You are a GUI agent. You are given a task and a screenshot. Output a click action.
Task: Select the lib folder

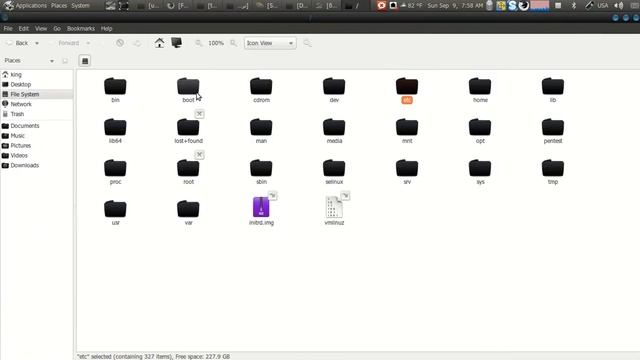point(553,86)
